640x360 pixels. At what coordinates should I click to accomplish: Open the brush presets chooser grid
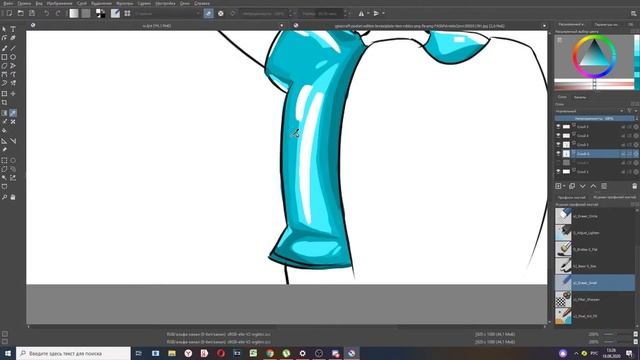127,13
